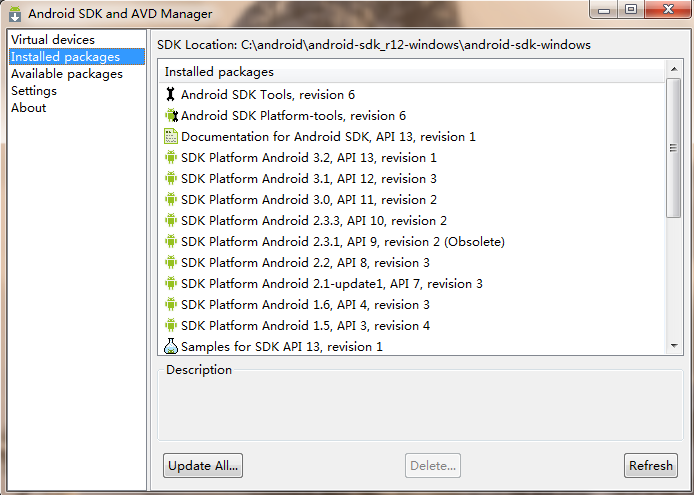This screenshot has height=495, width=694.
Task: Click the Android icon for SDK Platform Android 1.5
Action: pyautogui.click(x=170, y=325)
